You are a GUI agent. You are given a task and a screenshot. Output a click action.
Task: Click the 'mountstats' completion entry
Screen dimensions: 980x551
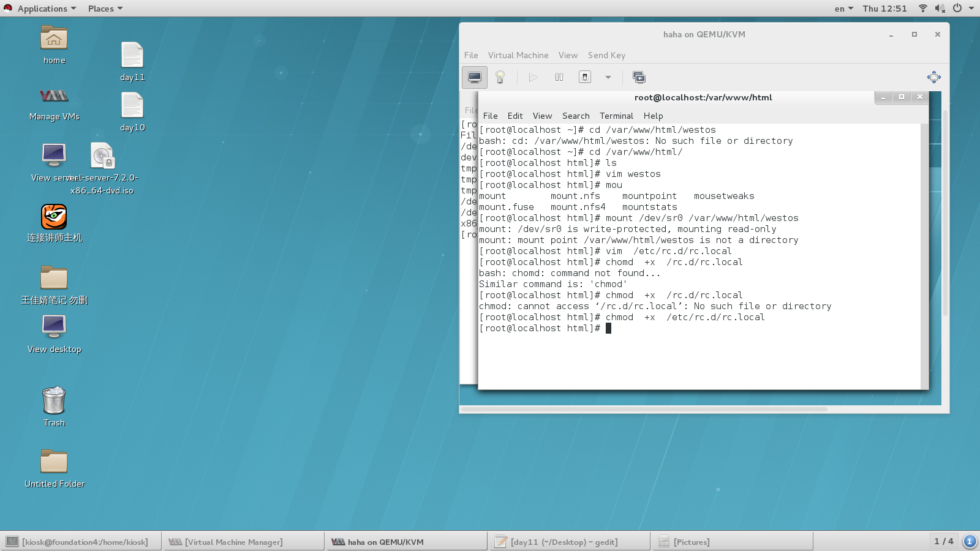tap(649, 207)
